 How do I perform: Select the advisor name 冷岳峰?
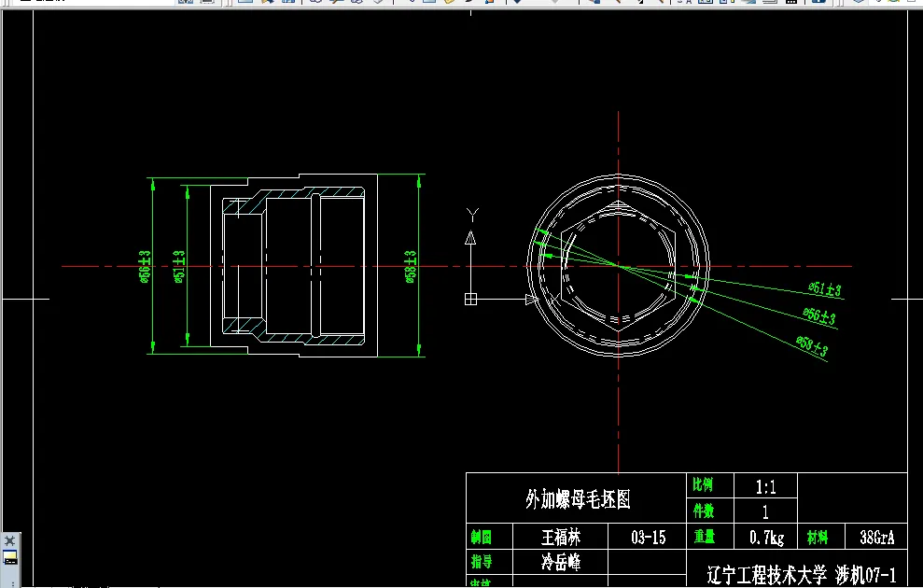click(x=560, y=562)
